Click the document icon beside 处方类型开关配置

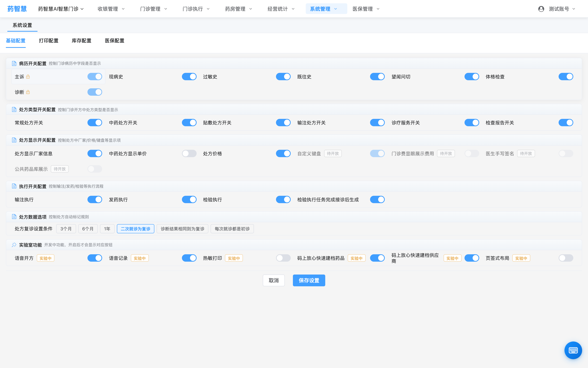14,109
